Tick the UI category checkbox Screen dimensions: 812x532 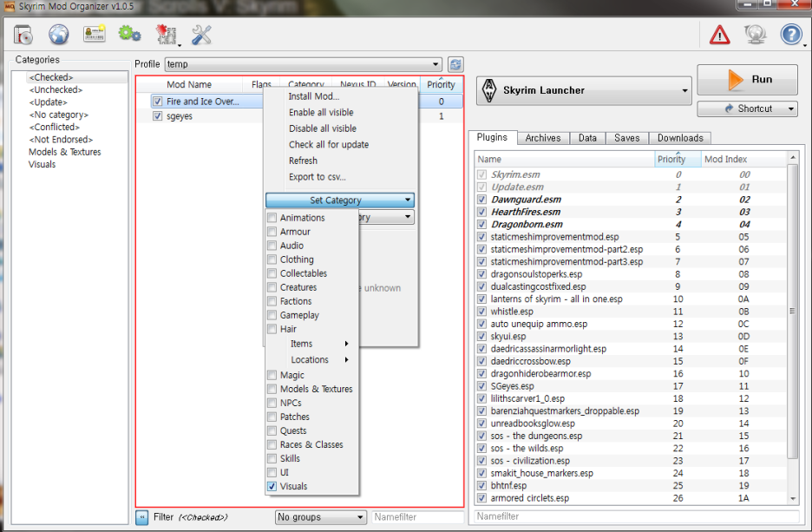point(272,472)
